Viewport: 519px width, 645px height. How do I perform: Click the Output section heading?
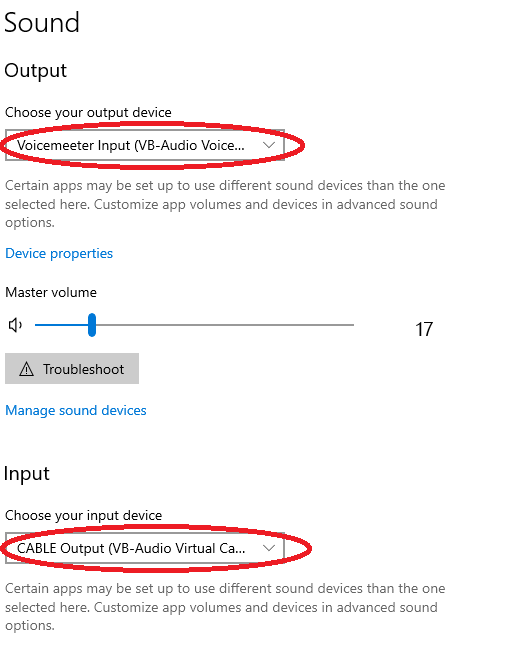[x=35, y=70]
